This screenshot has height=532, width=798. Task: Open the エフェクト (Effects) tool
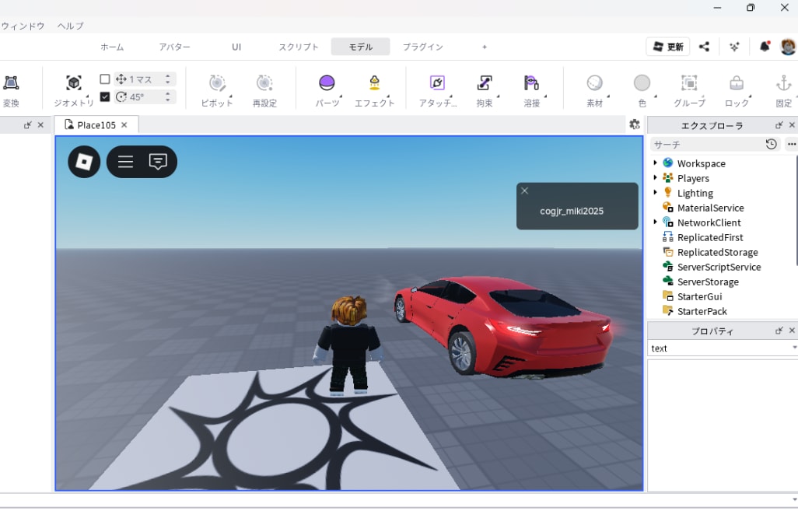click(374, 83)
